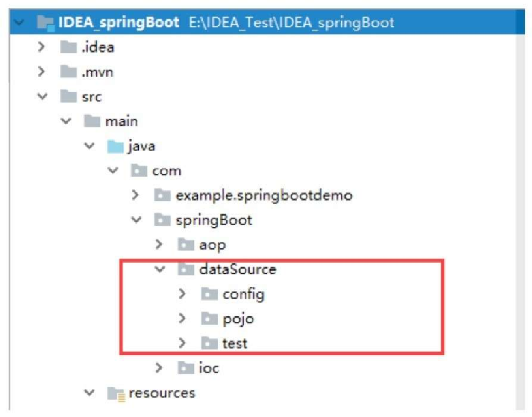Image resolution: width=532 pixels, height=417 pixels.
Task: Click the .idea folder icon
Action: (x=68, y=47)
